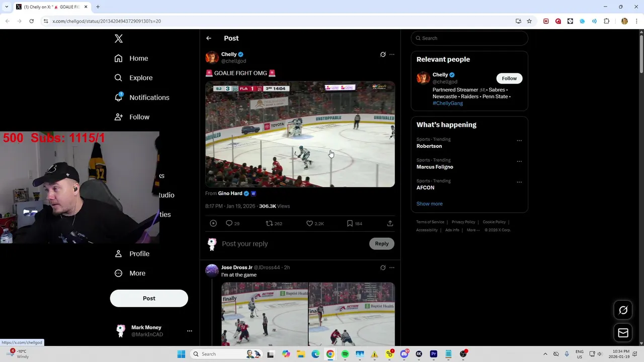Open new browser tab
Image resolution: width=644 pixels, height=362 pixels.
98,7
